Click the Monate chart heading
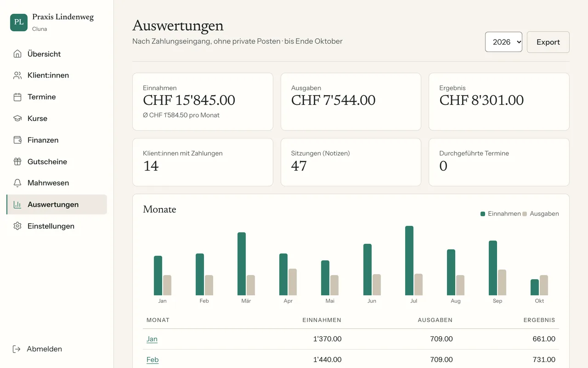 (159, 210)
